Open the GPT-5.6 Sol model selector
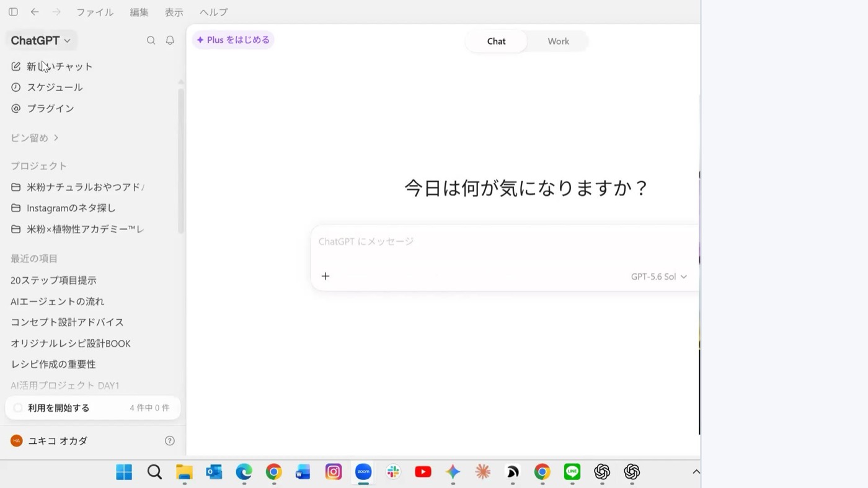The width and height of the screenshot is (868, 488). (x=659, y=277)
